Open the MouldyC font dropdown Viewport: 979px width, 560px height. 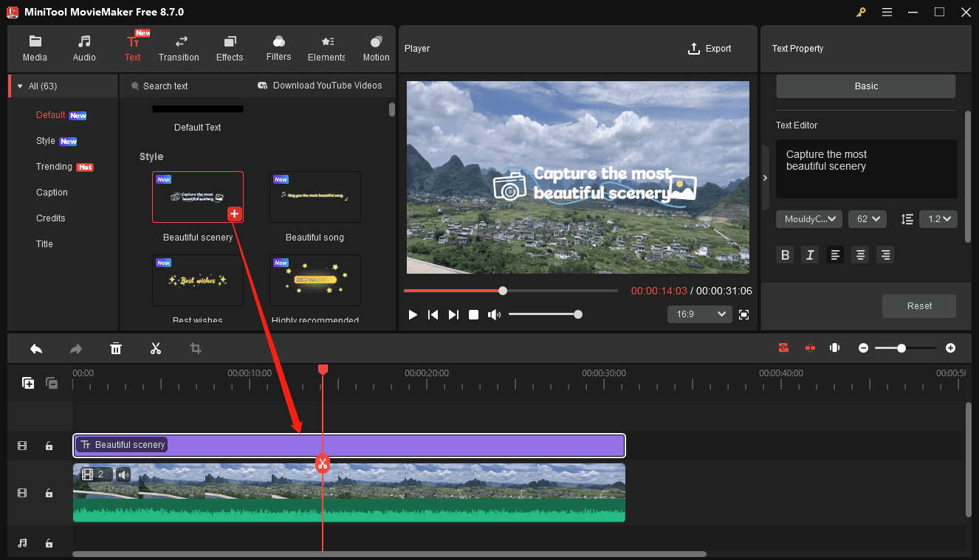pos(809,218)
